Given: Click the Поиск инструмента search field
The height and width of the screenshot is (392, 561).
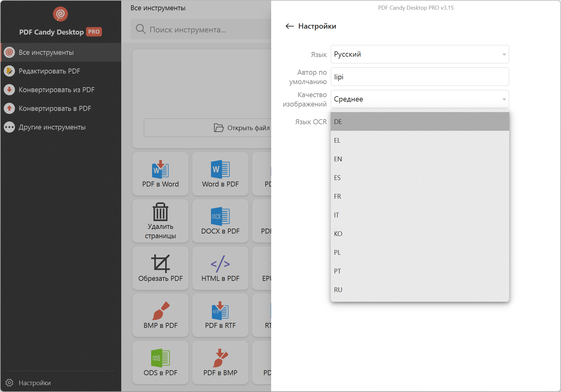Looking at the screenshot, I should click(201, 29).
